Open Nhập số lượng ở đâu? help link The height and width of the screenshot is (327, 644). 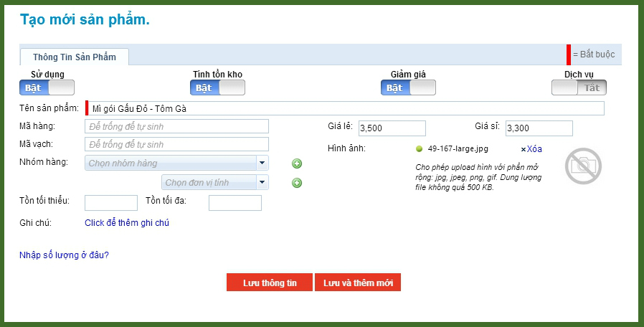pyautogui.click(x=64, y=255)
